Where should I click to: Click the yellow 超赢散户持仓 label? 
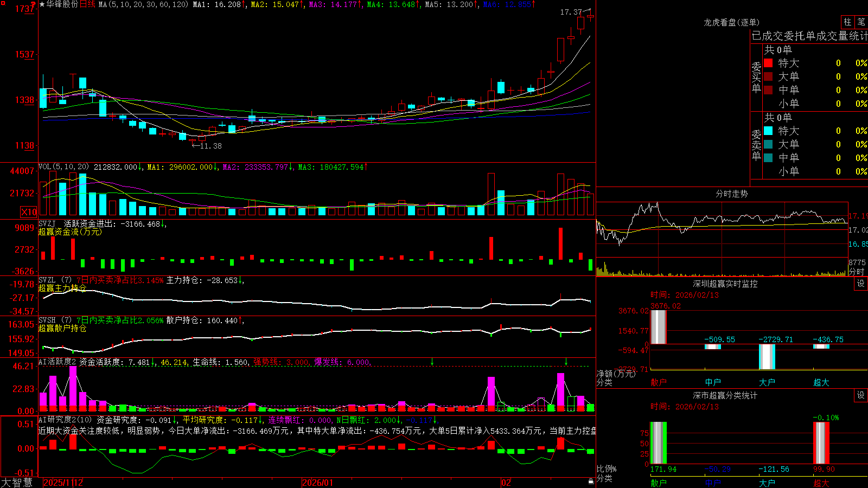click(x=62, y=328)
